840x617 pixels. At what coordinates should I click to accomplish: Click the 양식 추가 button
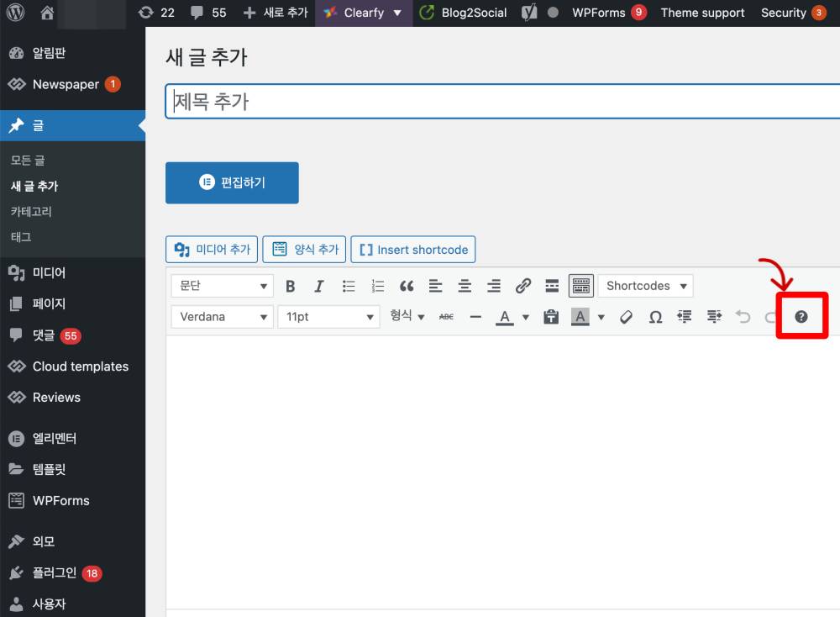[x=304, y=250]
